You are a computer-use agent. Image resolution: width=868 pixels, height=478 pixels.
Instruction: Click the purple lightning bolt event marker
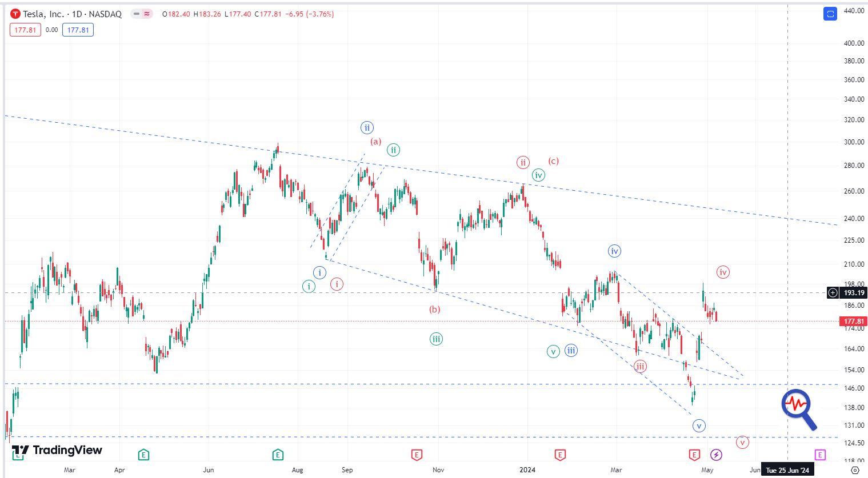(716, 455)
